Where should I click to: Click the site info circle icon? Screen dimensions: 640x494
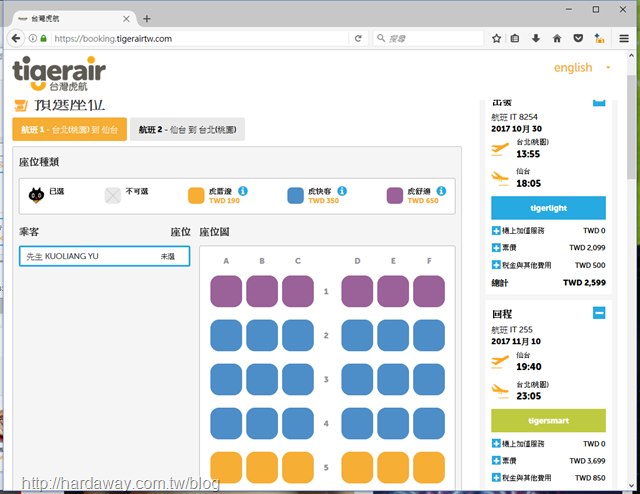(x=33, y=38)
